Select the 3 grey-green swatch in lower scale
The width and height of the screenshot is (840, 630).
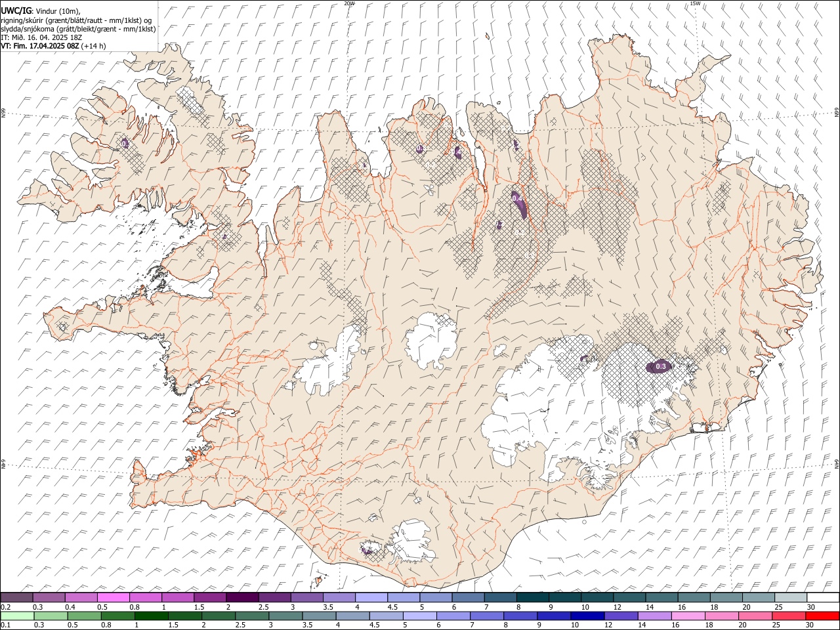pyautogui.click(x=285, y=616)
